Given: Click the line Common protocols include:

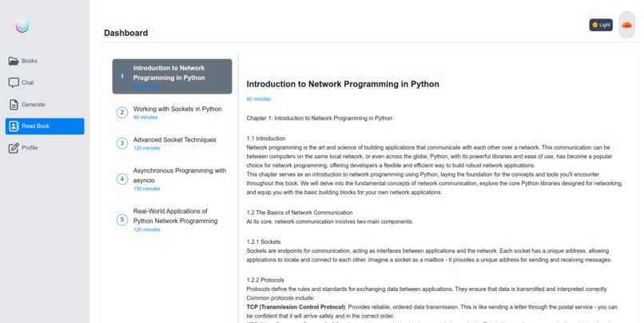Looking at the screenshot, I should (280, 298).
